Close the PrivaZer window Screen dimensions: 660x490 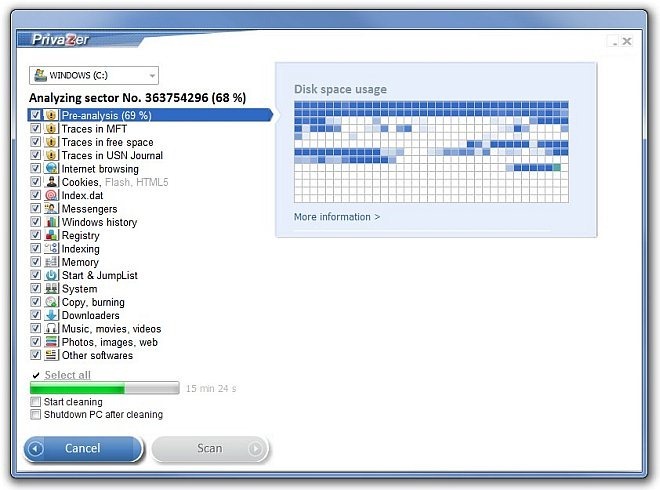627,41
